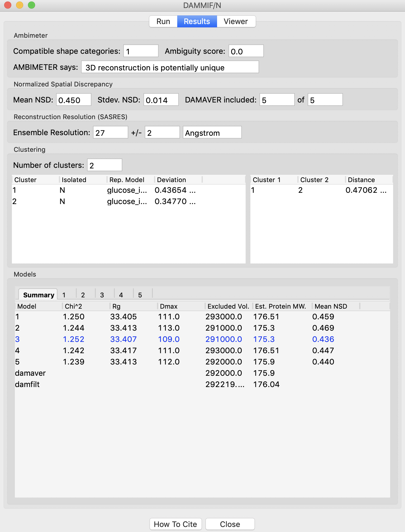Minimize the DAMMIF/N window
The width and height of the screenshot is (405, 532).
click(x=20, y=5)
